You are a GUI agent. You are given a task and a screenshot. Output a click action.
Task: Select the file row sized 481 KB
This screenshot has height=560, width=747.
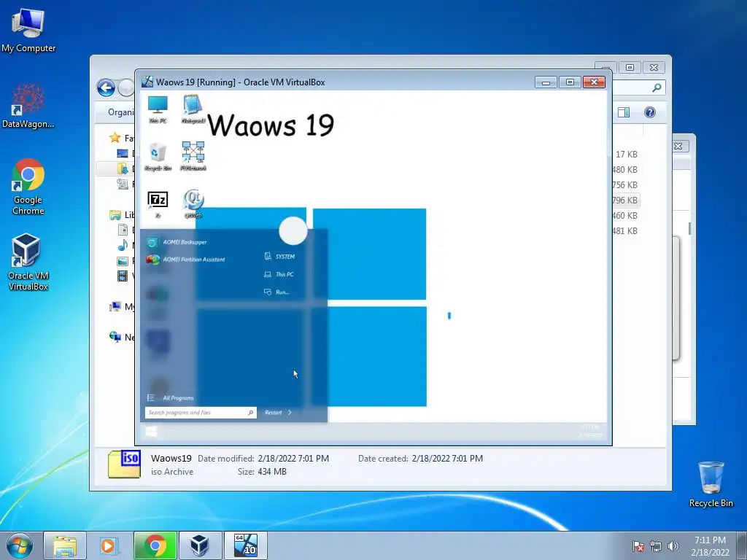point(625,231)
